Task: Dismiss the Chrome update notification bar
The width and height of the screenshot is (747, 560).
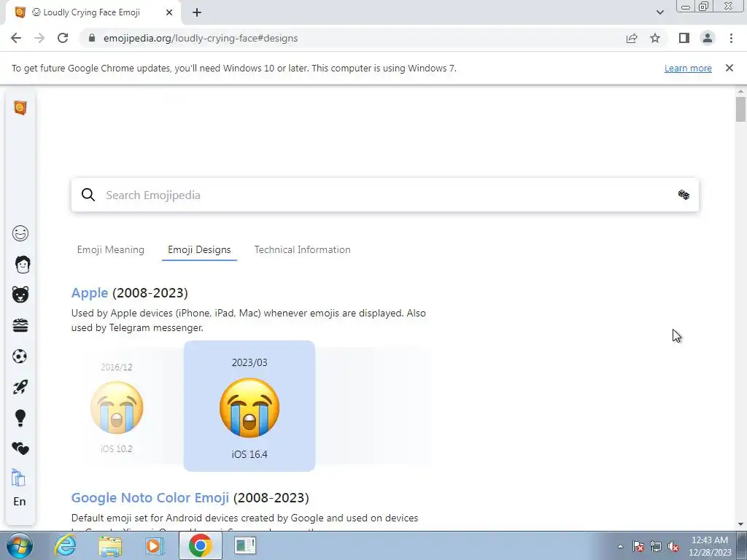Action: pyautogui.click(x=729, y=68)
